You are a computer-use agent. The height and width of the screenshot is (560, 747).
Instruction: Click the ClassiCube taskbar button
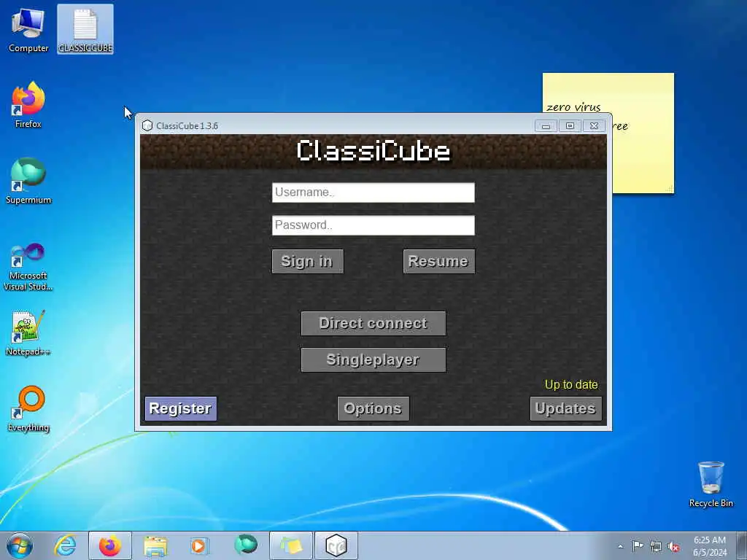(336, 545)
